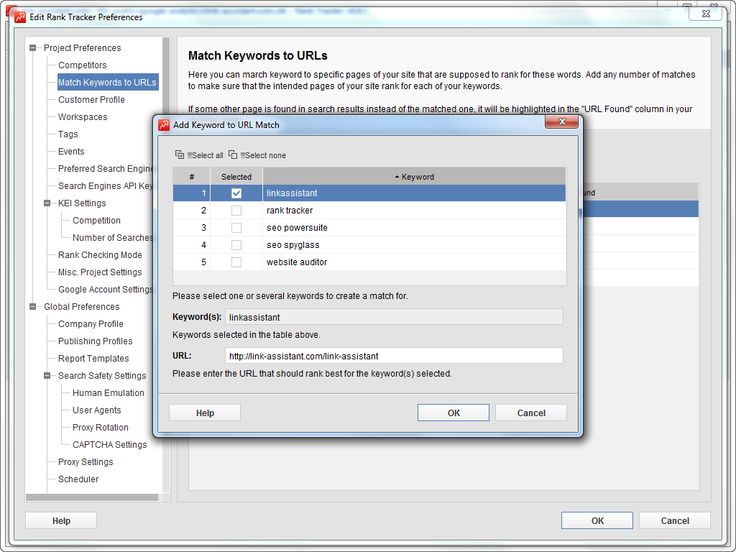Image resolution: width=736 pixels, height=552 pixels.
Task: Select Human Emulation settings
Action: click(108, 393)
